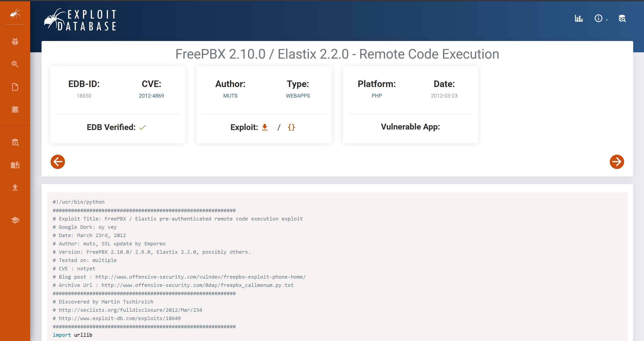This screenshot has height=341, width=644.
Task: Click the PHP platform link
Action: (x=377, y=96)
